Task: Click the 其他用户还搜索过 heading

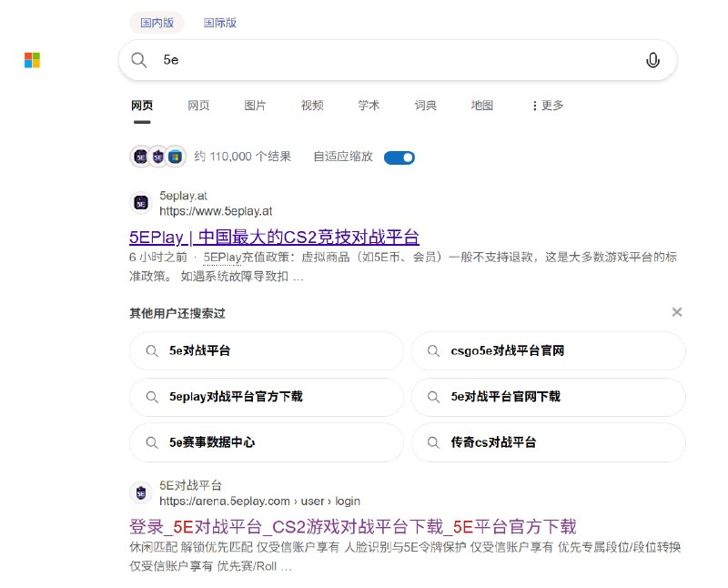Action: coord(177,313)
